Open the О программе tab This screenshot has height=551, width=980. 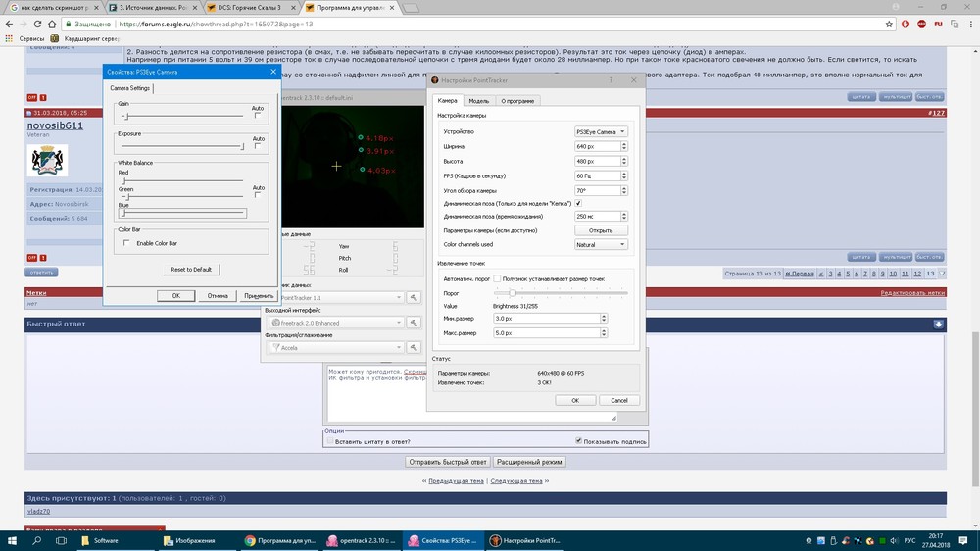[x=517, y=101]
